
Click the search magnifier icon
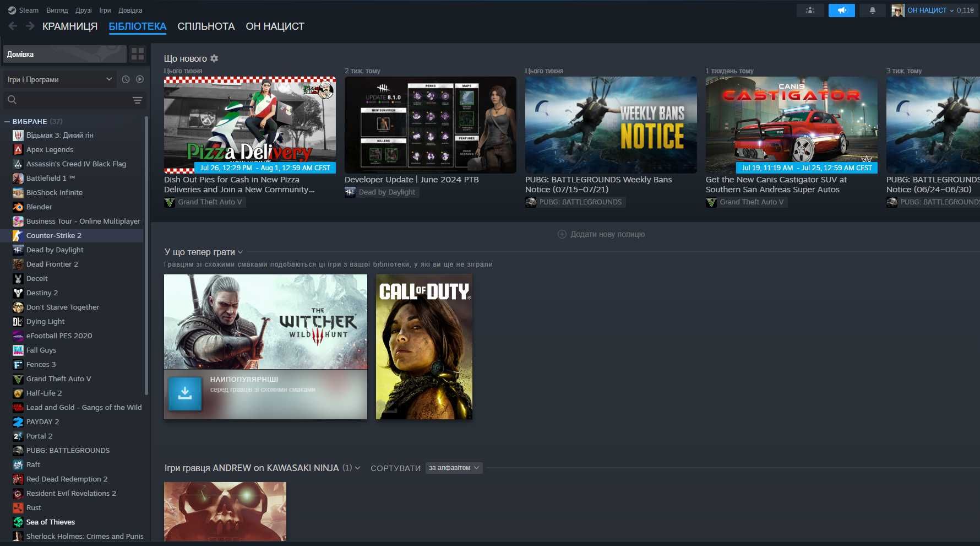click(12, 100)
